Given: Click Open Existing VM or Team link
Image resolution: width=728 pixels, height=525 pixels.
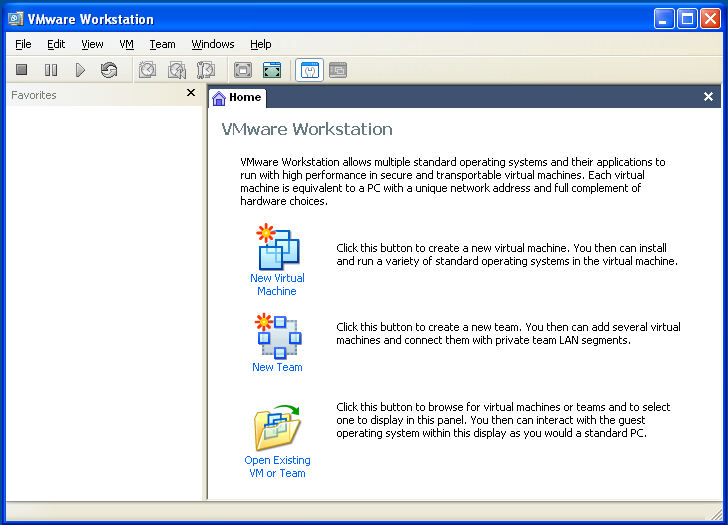Looking at the screenshot, I should (277, 467).
